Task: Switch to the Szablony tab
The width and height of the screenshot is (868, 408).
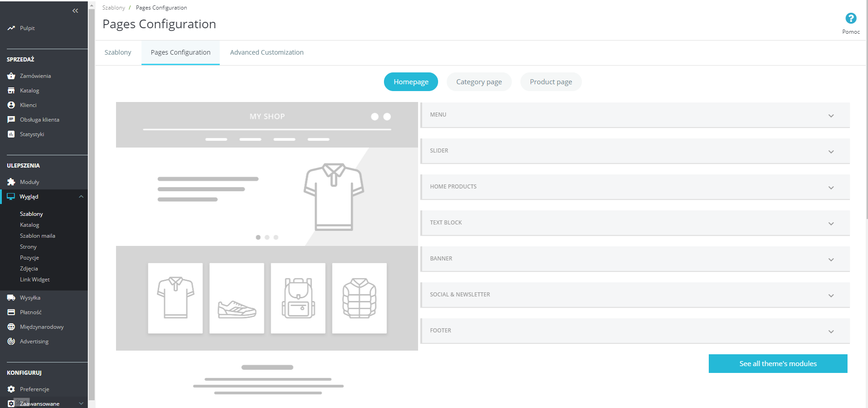Action: point(118,52)
